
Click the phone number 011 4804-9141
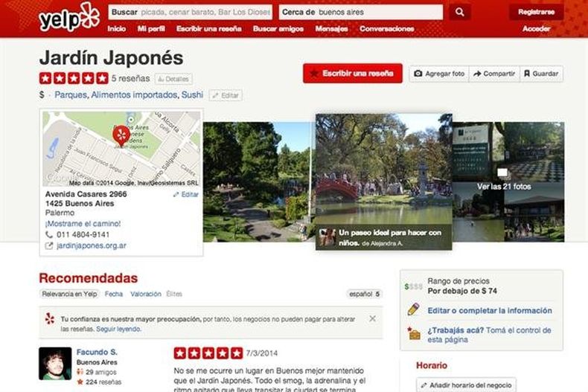point(83,234)
